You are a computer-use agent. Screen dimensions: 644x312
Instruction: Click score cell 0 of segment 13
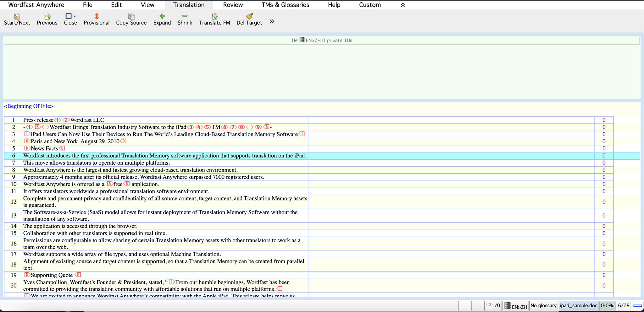(604, 216)
